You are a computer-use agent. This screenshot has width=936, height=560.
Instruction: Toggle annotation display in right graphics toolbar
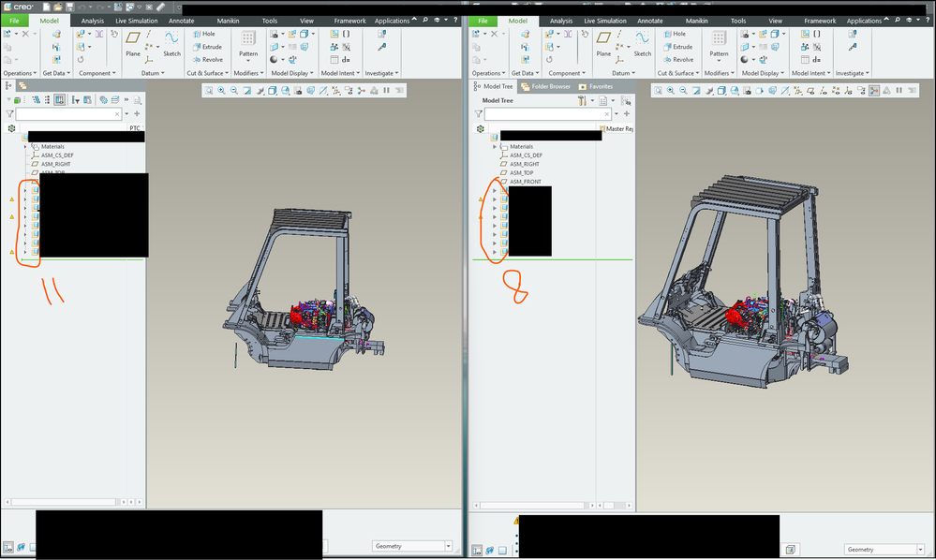pyautogui.click(x=861, y=91)
